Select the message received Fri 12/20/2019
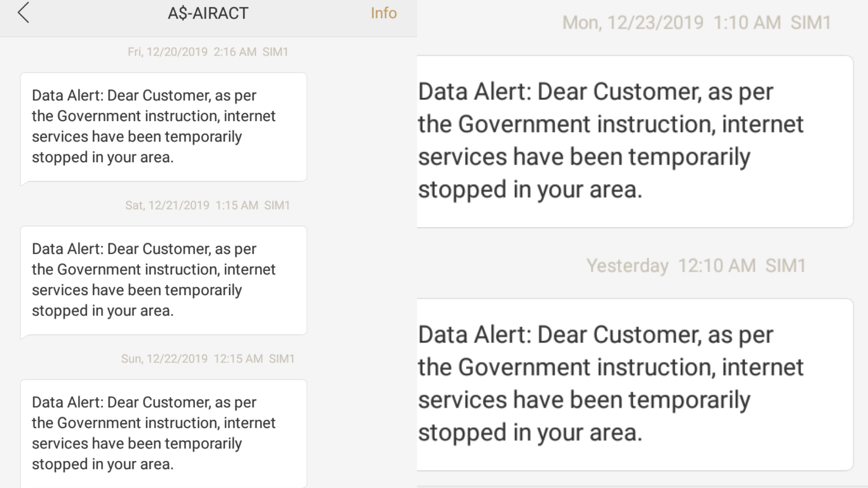 point(163,127)
